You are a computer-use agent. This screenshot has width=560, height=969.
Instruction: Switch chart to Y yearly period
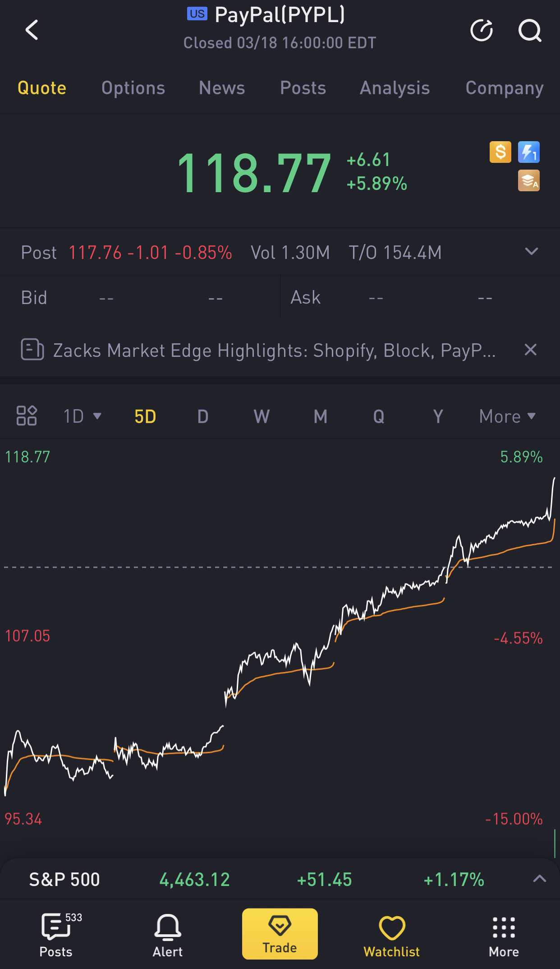click(x=437, y=416)
